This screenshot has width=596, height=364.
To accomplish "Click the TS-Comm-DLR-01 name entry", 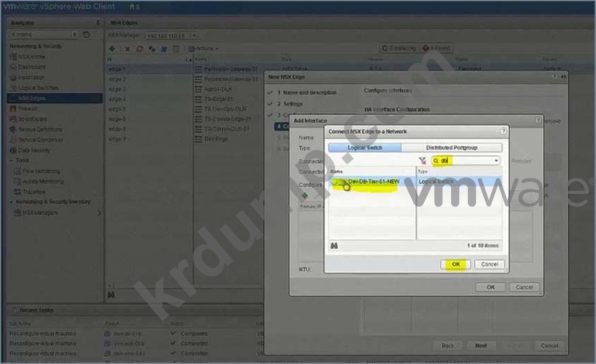I will (227, 129).
